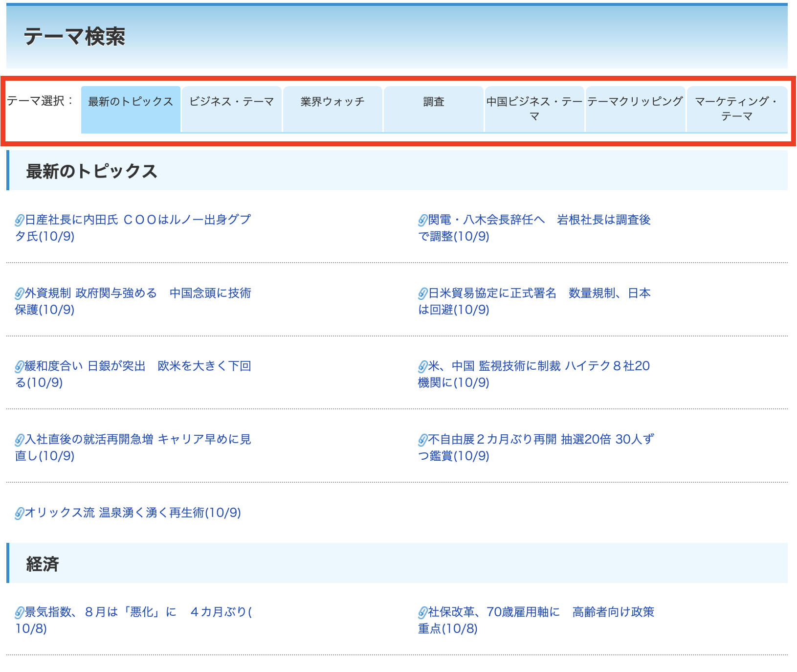Switch to 中国ビジネス・テーマ tab

[534, 109]
